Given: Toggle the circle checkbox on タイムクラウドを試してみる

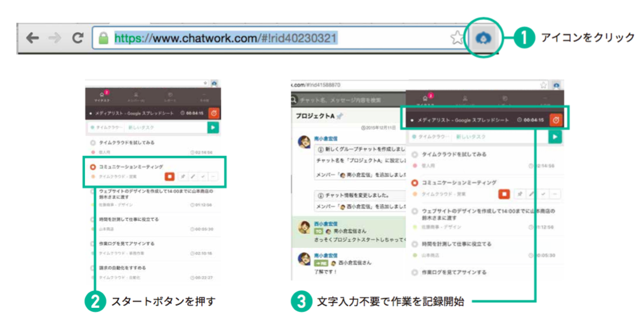Looking at the screenshot, I should [92, 141].
